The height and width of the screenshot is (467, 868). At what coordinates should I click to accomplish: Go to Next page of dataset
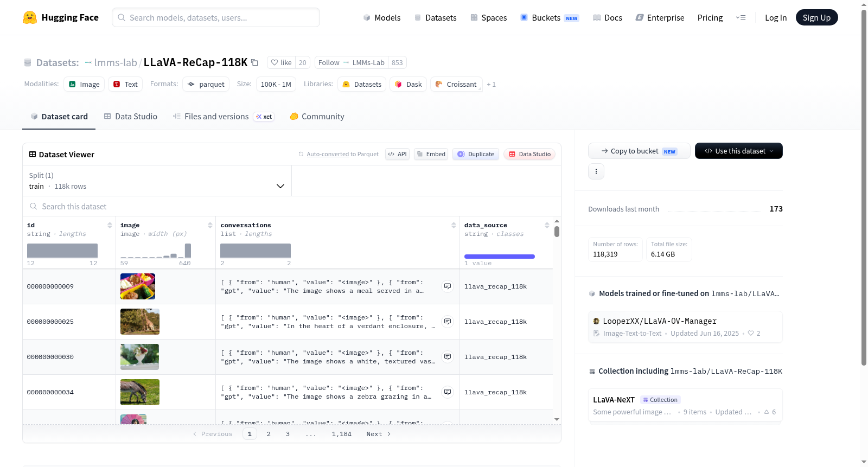click(378, 434)
